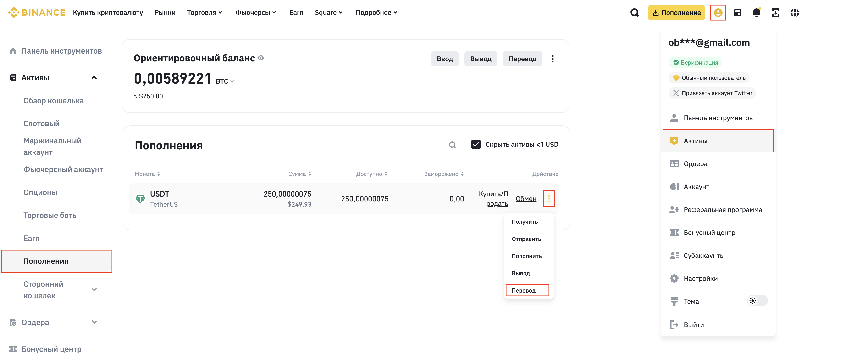The height and width of the screenshot is (358, 868).
Task: Open Реферальная программа in profile menu
Action: (x=718, y=210)
